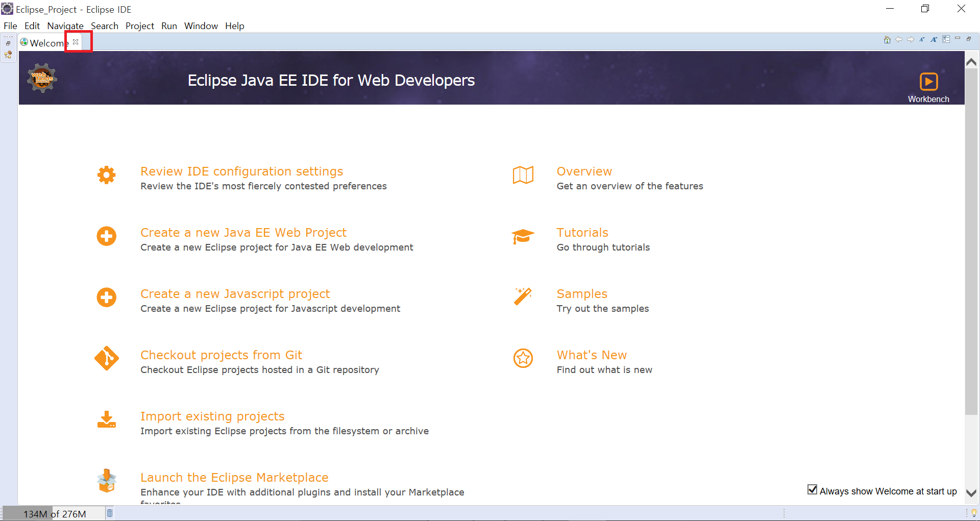Image resolution: width=980 pixels, height=521 pixels.
Task: Open Create a new Java EE Web Project
Action: tap(243, 233)
